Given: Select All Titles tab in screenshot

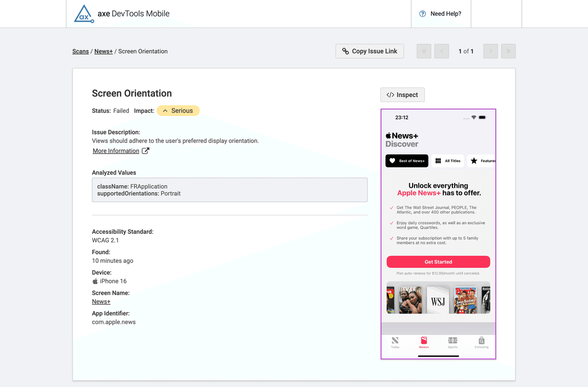Looking at the screenshot, I should tap(448, 161).
